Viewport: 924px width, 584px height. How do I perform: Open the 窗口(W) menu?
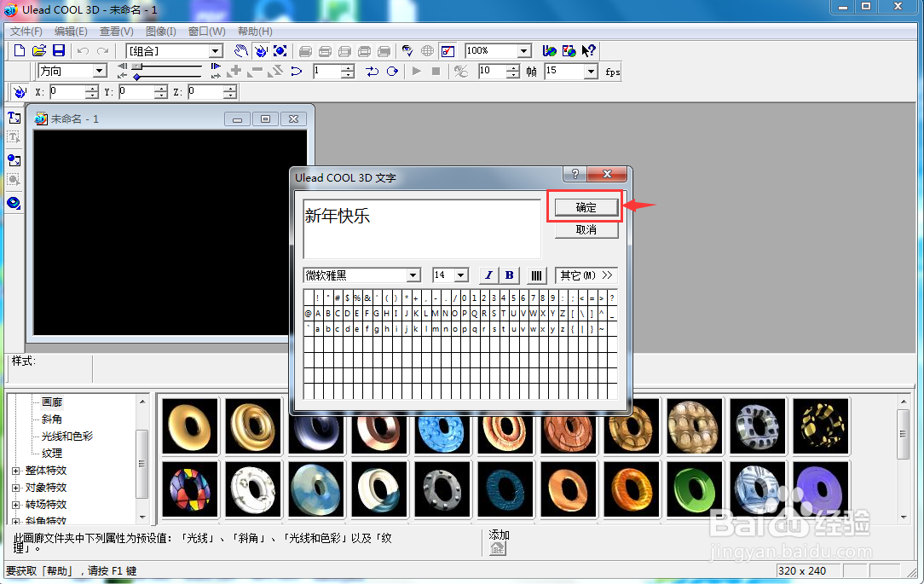tap(207, 32)
